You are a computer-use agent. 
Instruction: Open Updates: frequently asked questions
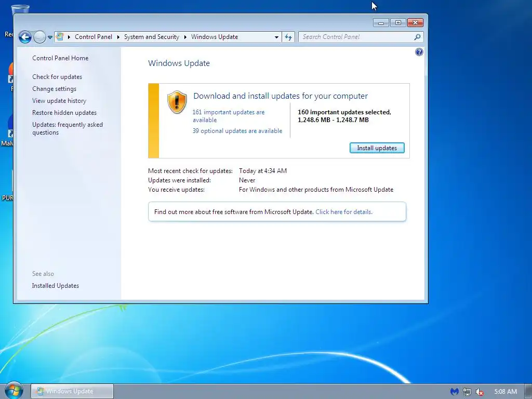tap(68, 129)
